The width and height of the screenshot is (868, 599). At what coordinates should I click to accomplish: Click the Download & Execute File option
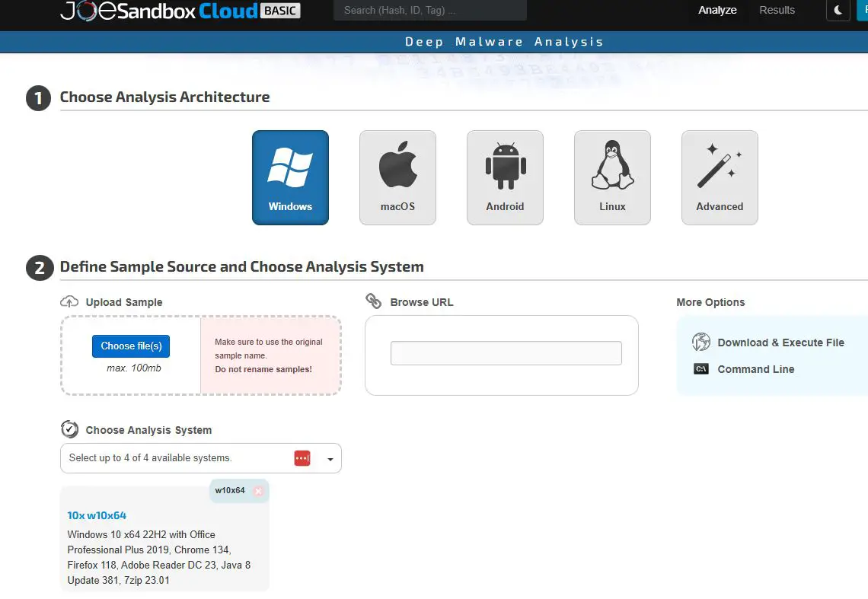tap(780, 343)
